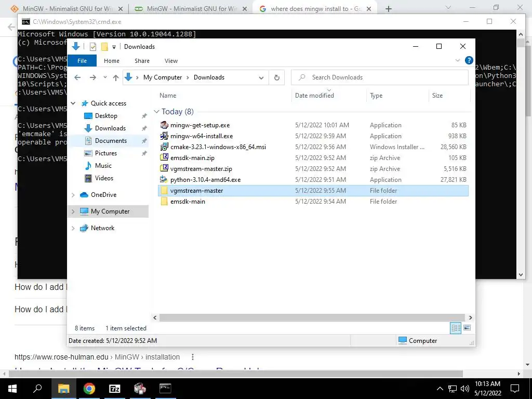Select the vgmstream-master folder icon

pyautogui.click(x=164, y=190)
